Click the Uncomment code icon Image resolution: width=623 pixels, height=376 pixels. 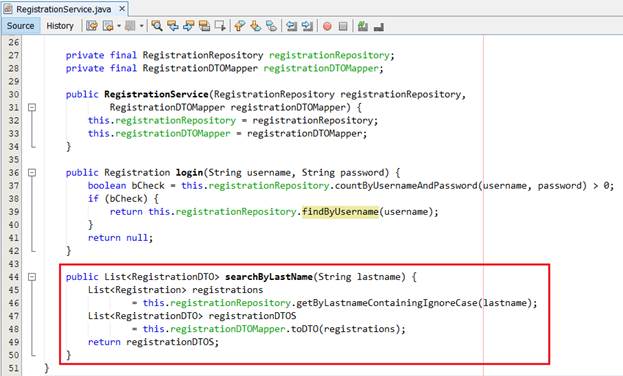[379, 27]
